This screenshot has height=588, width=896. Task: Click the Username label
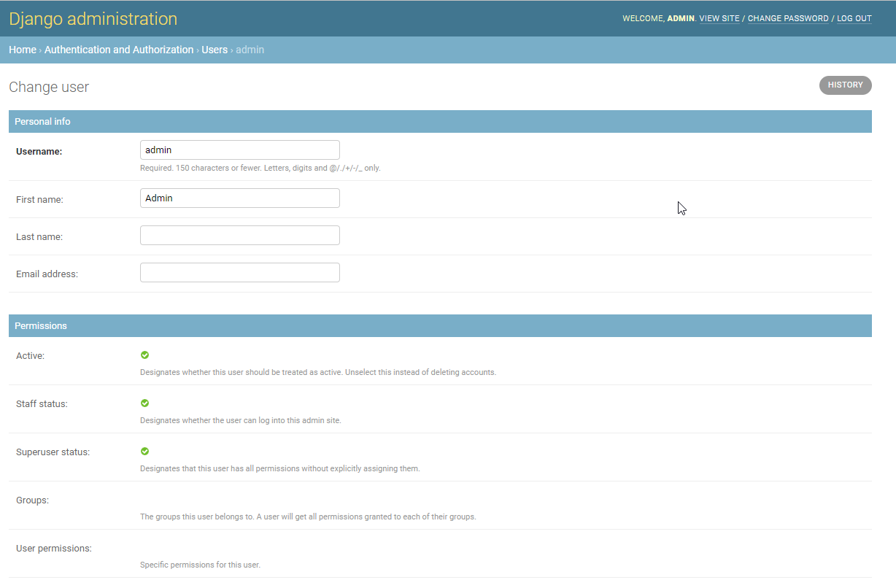39,152
